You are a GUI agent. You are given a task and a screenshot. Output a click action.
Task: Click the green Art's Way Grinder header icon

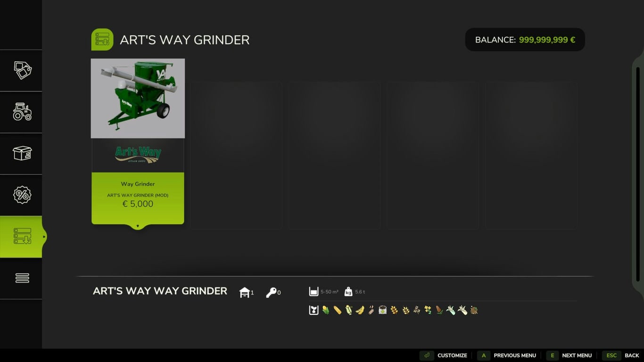(102, 40)
